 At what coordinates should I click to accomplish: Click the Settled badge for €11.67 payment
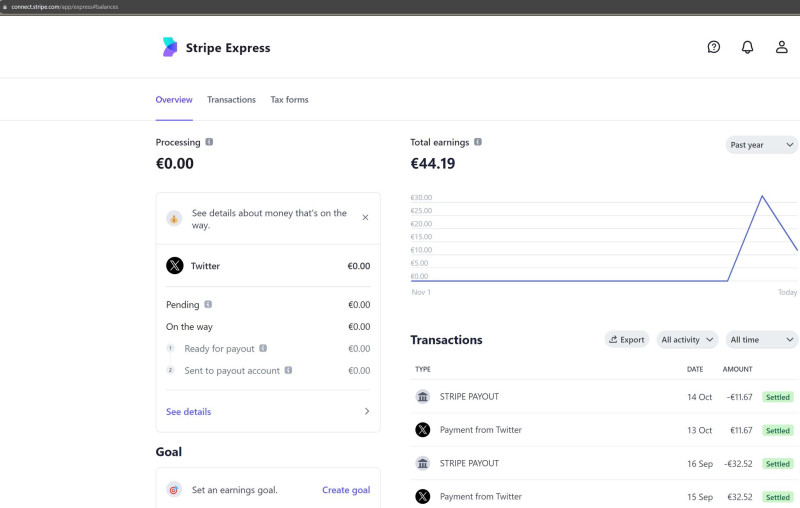pyautogui.click(x=778, y=430)
